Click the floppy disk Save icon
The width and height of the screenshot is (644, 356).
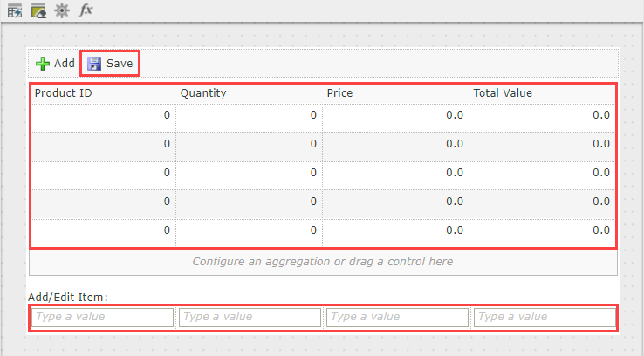[94, 64]
